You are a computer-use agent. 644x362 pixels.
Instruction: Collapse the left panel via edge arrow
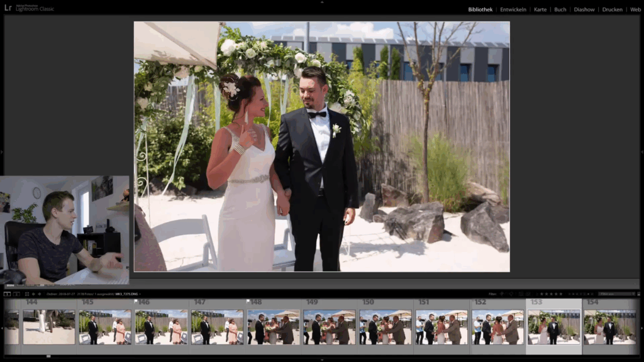[x=2, y=152]
